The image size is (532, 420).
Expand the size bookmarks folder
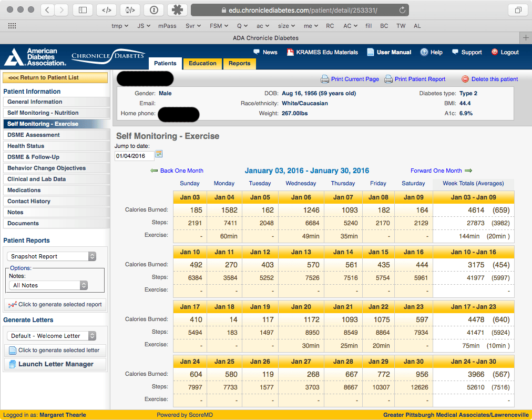pyautogui.click(x=287, y=26)
